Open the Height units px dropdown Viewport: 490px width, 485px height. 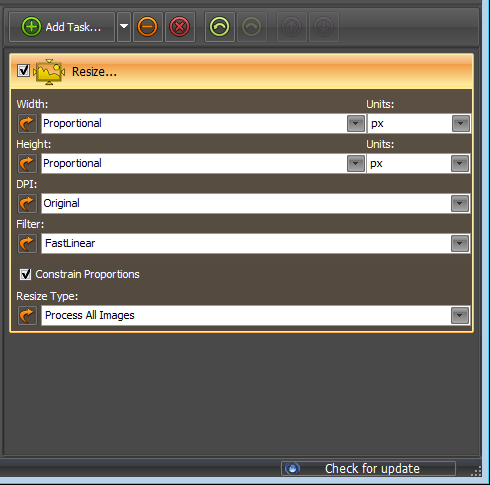coord(460,164)
